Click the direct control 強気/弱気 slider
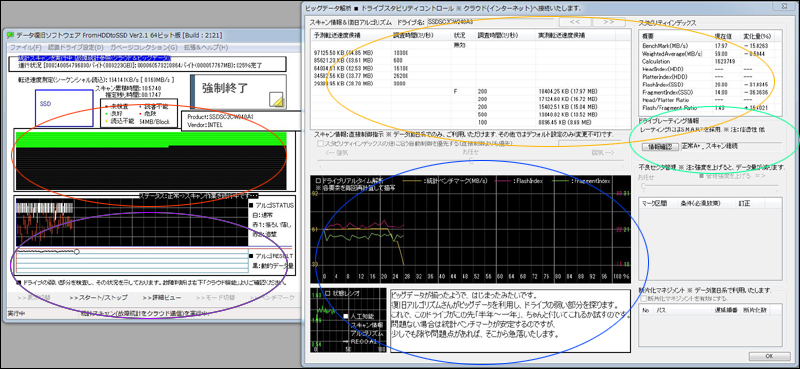 470,160
